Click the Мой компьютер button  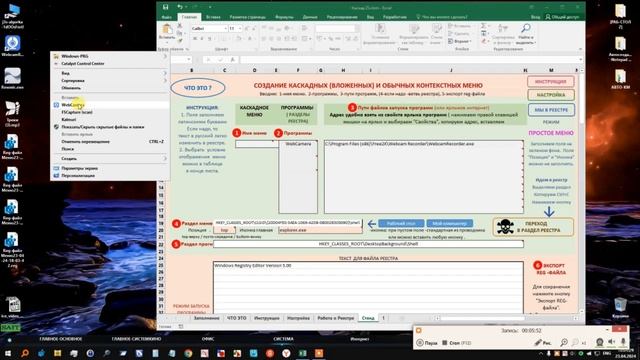pos(449,223)
